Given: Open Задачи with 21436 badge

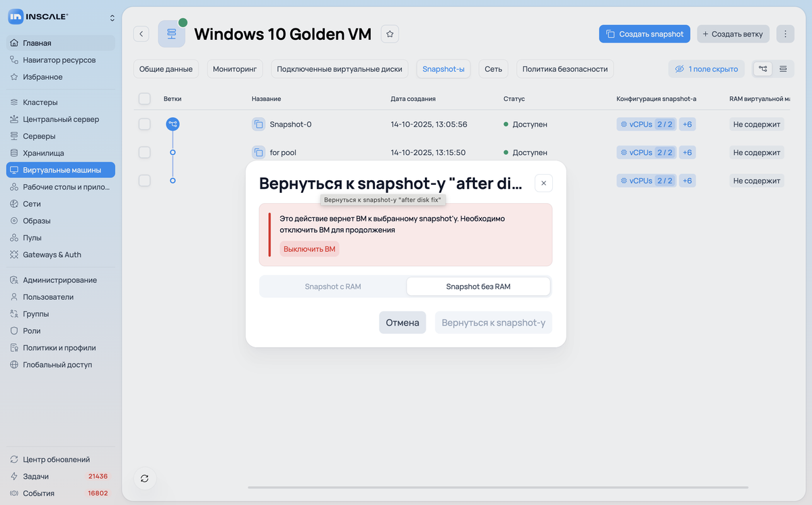Looking at the screenshot, I should [x=61, y=477].
